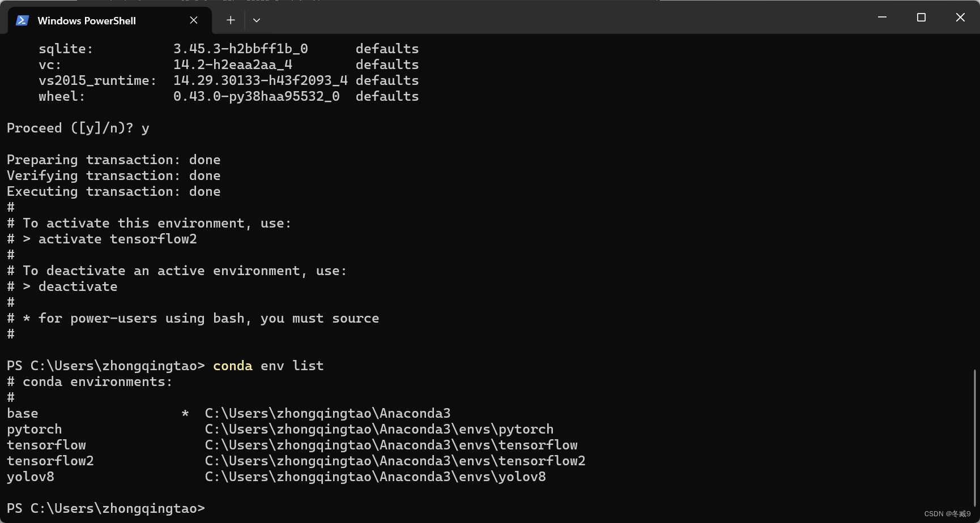Click the tensorflow2 environment entry

tap(50, 460)
